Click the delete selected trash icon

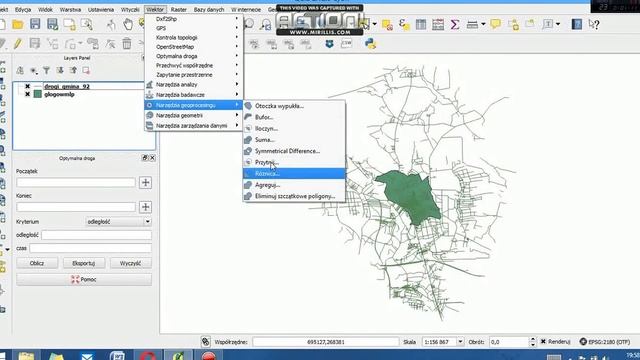tap(127, 43)
